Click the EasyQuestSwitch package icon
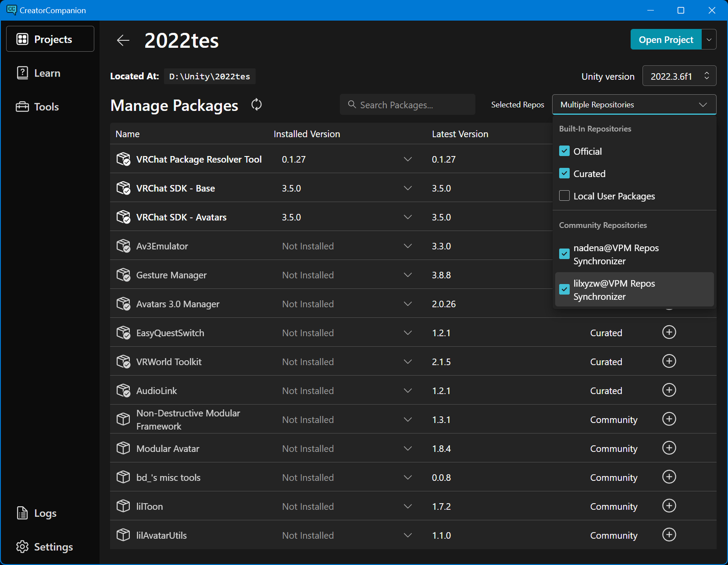The height and width of the screenshot is (565, 728). pyautogui.click(x=123, y=333)
